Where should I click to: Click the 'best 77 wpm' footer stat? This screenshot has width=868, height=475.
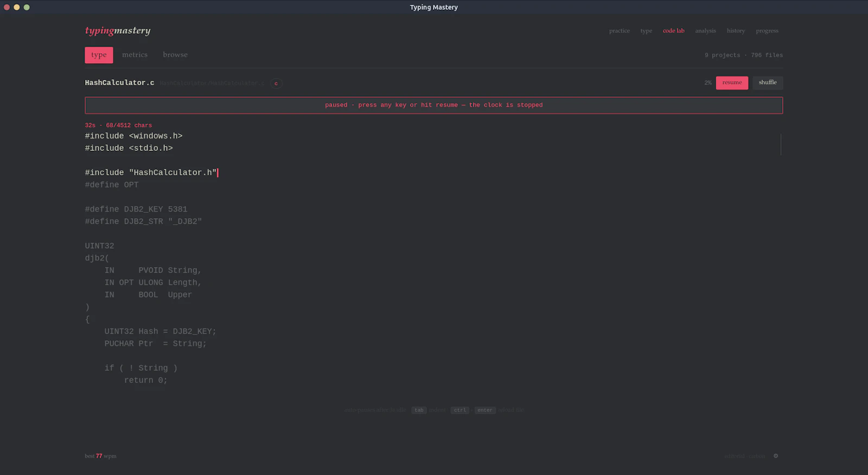(100, 456)
